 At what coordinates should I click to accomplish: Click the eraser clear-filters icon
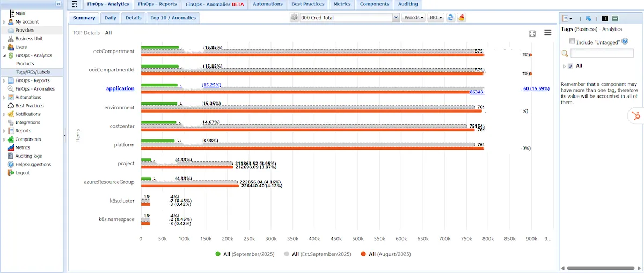(x=462, y=18)
